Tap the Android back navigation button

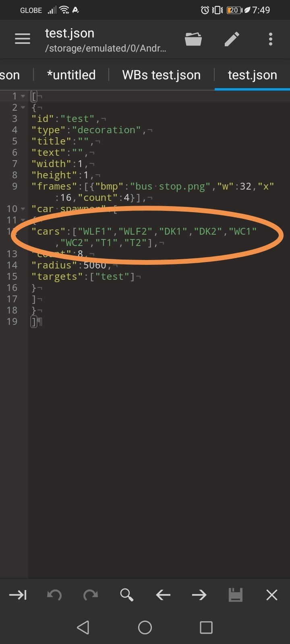[83, 627]
